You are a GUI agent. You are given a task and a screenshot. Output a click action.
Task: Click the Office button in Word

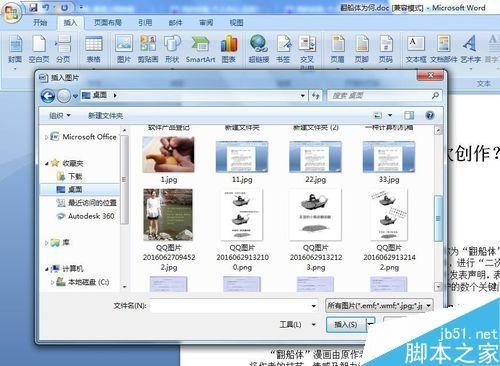[11, 12]
